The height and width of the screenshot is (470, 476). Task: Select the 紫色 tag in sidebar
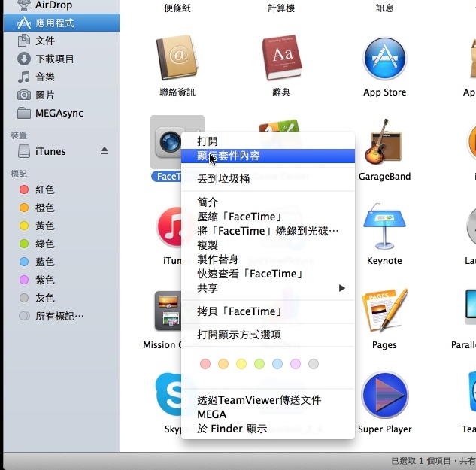point(62,280)
